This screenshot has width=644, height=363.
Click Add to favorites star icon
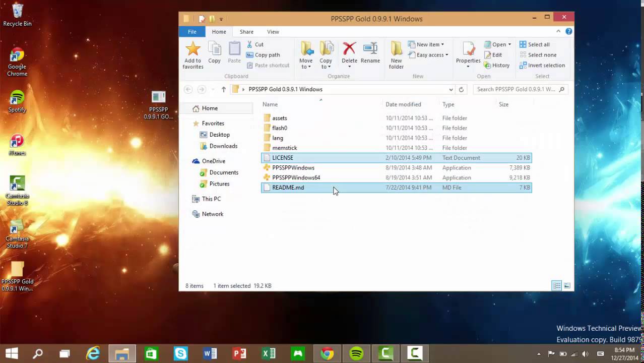192,49
